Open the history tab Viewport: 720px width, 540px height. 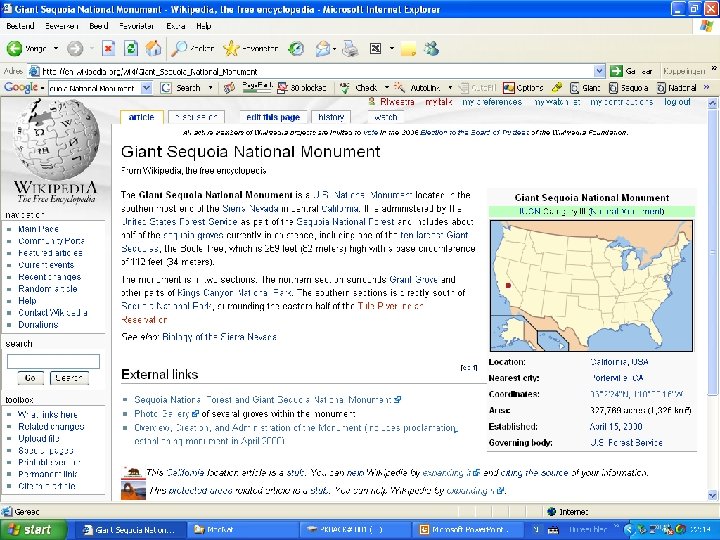point(331,118)
